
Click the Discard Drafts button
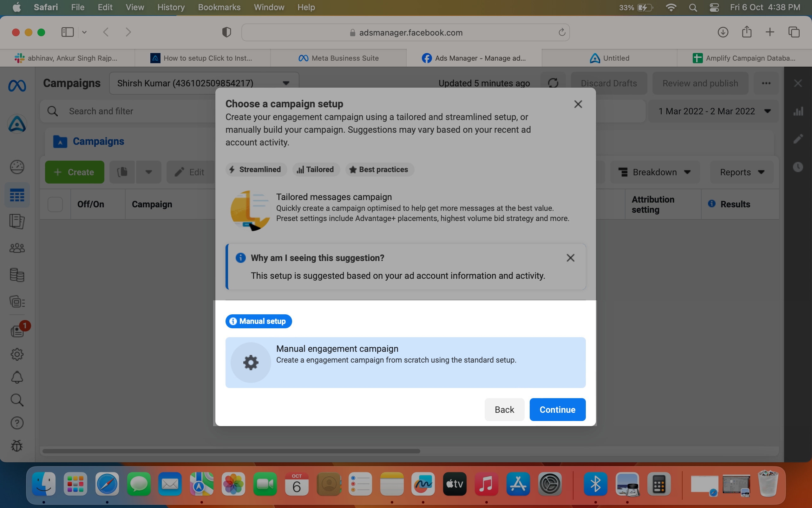[x=609, y=83]
